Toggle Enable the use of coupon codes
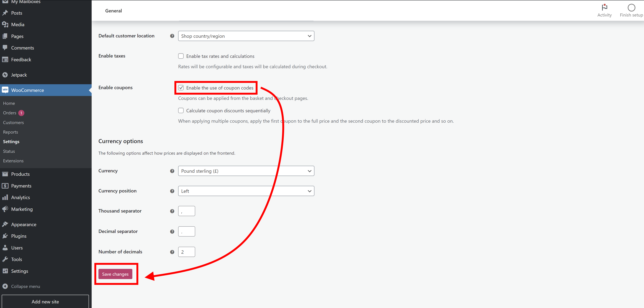The height and width of the screenshot is (308, 644). (x=181, y=88)
